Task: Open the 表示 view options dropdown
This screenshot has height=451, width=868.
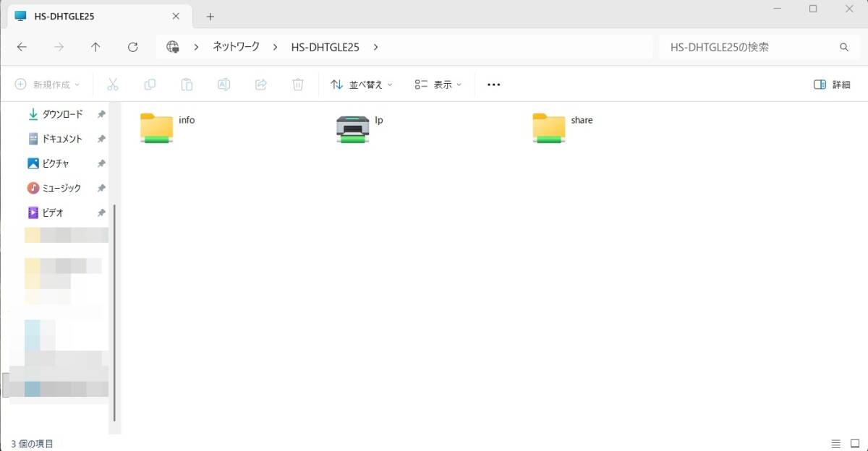Action: (x=437, y=85)
